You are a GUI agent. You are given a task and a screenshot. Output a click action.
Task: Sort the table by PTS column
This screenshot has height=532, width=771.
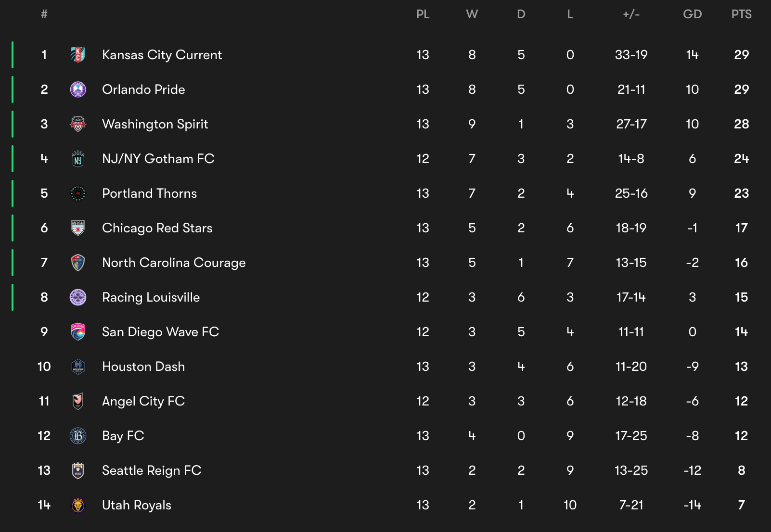[742, 14]
